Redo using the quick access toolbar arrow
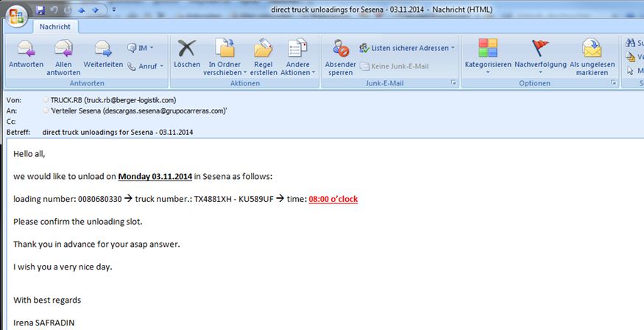 (68, 10)
